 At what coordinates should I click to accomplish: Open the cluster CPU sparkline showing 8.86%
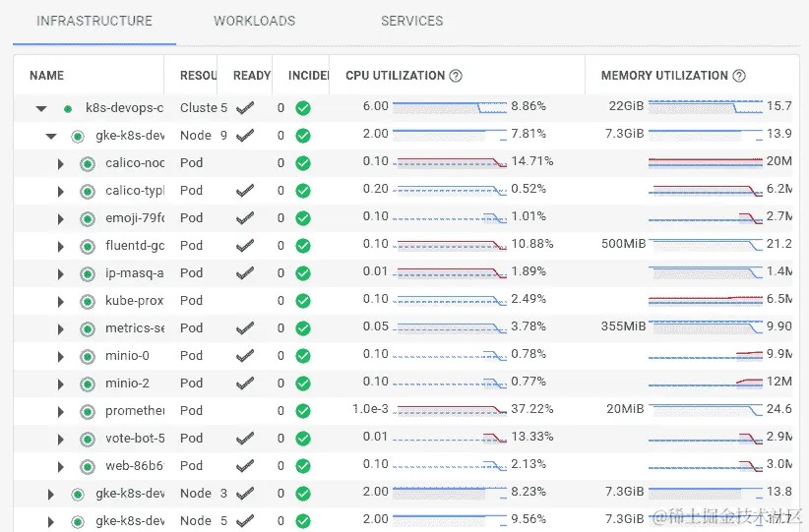coord(450,107)
